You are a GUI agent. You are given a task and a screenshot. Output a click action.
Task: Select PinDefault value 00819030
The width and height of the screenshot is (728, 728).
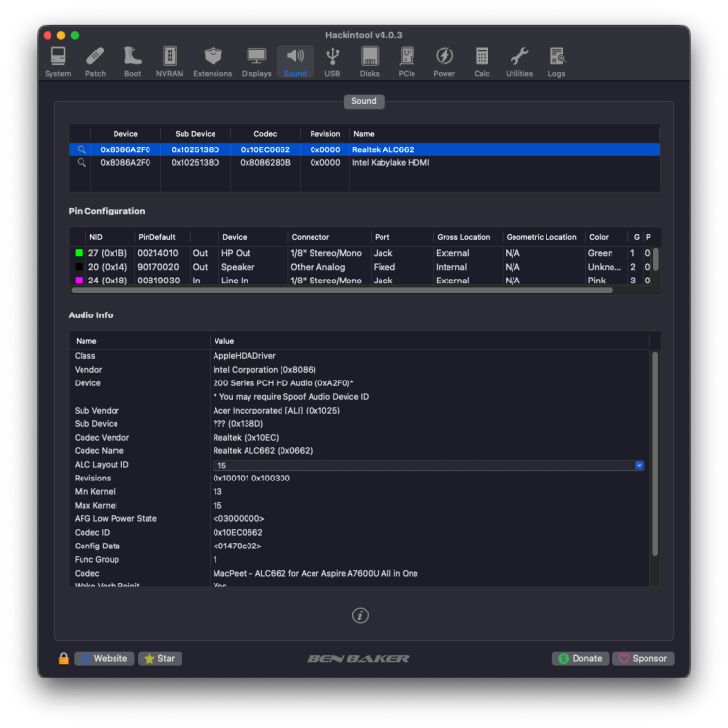pos(158,280)
